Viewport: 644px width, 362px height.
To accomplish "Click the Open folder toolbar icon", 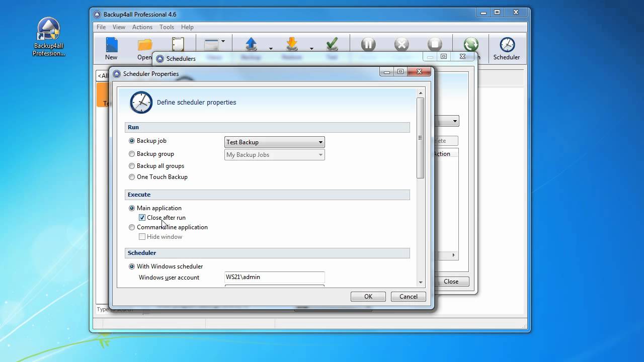I will click(x=145, y=45).
